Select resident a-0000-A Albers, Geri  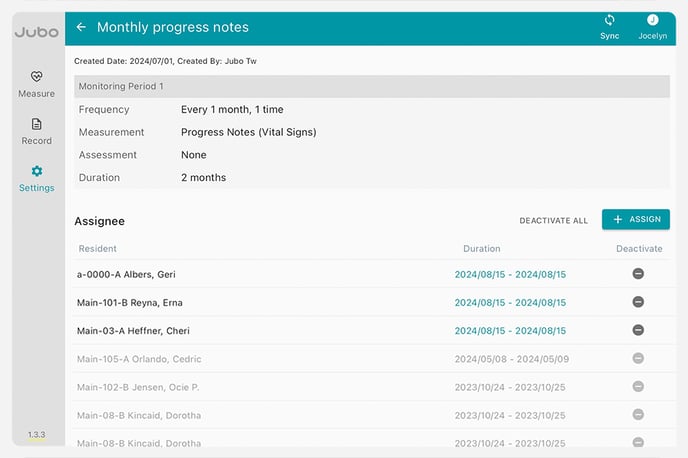click(x=126, y=275)
